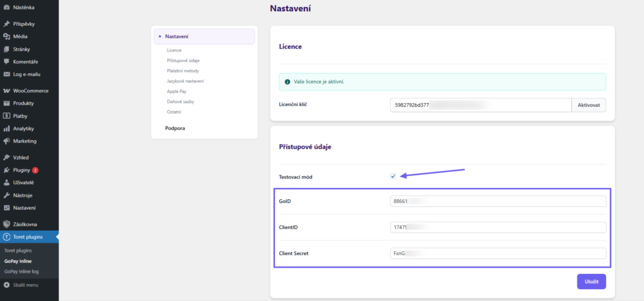Open the Podpora section
Screen dimensions: 644x301
point(175,128)
